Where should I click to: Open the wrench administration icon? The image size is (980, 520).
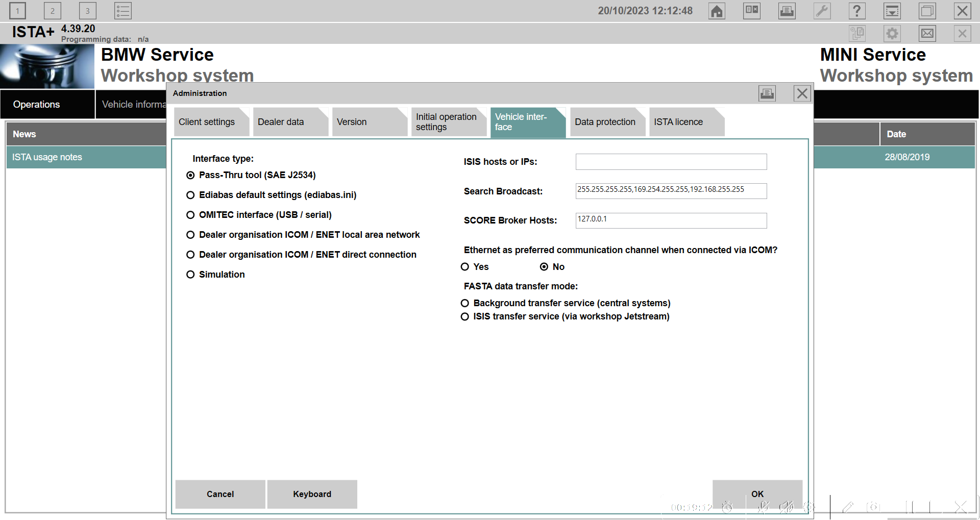pyautogui.click(x=822, y=11)
